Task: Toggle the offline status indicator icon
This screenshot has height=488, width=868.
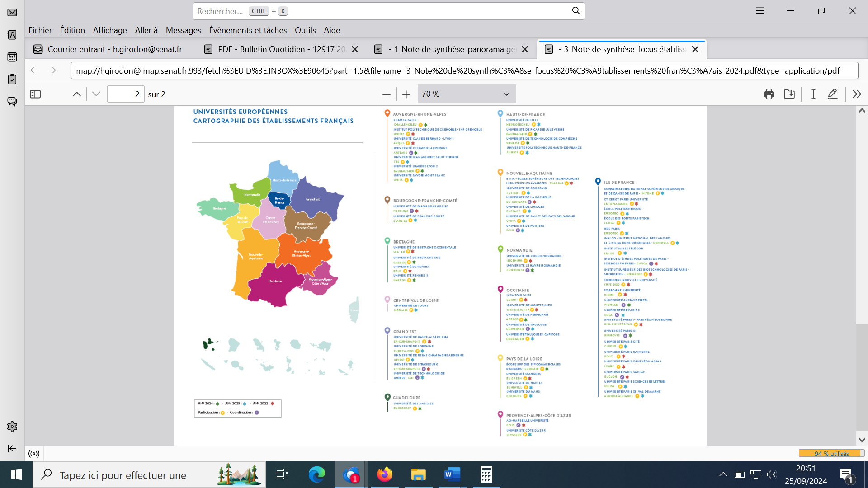Action: click(x=34, y=454)
